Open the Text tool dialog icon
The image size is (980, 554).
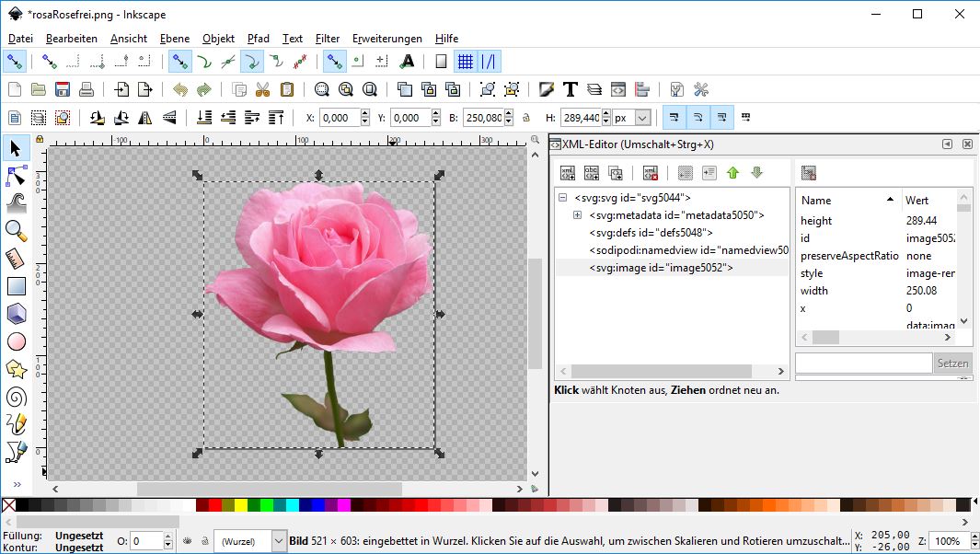pyautogui.click(x=570, y=89)
